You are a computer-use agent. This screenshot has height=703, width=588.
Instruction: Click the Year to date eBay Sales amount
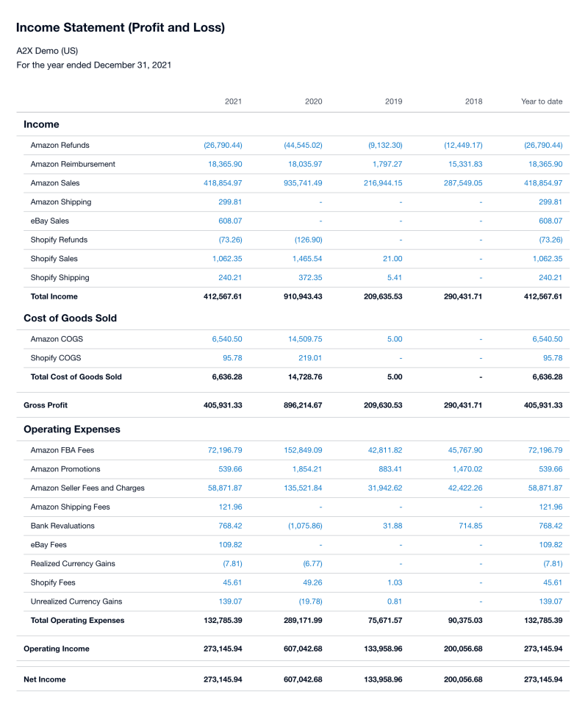pyautogui.click(x=551, y=221)
